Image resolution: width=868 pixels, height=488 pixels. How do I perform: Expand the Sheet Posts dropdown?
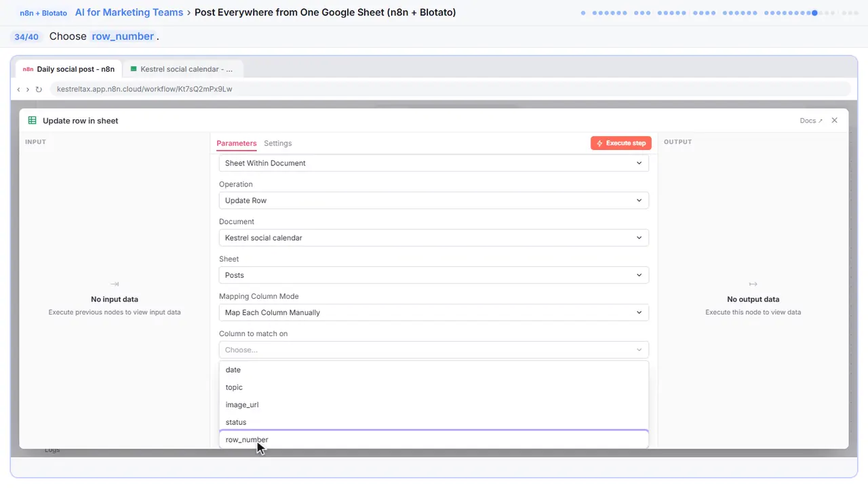pyautogui.click(x=434, y=275)
